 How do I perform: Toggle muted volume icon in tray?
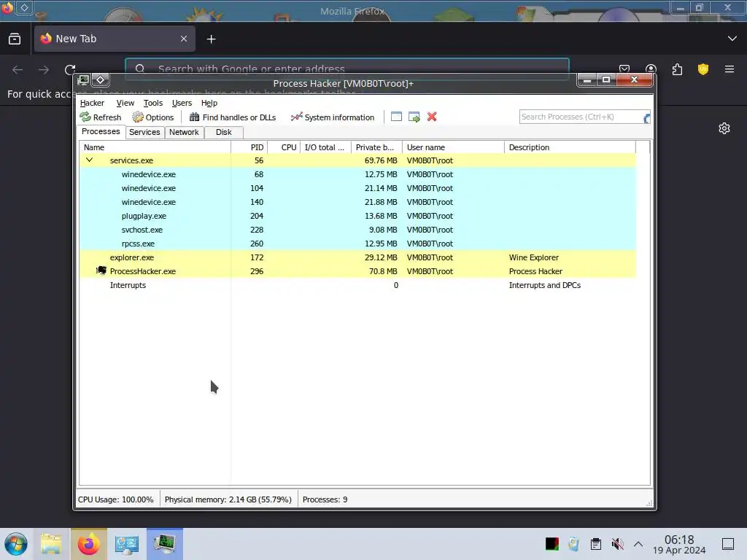click(x=617, y=544)
